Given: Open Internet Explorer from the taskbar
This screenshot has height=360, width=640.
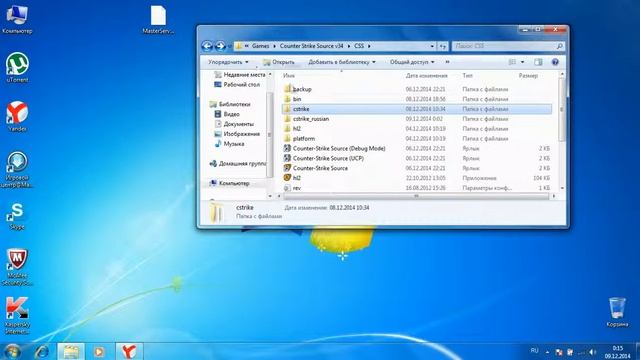Looking at the screenshot, I should tap(42, 351).
